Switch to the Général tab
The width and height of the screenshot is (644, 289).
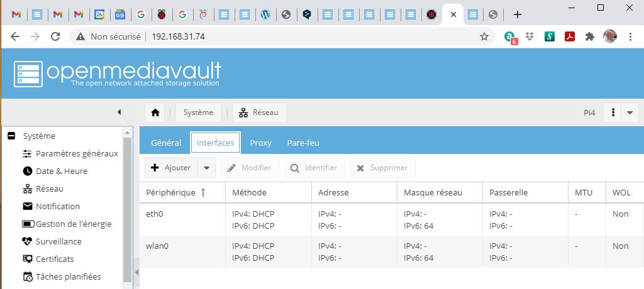166,143
